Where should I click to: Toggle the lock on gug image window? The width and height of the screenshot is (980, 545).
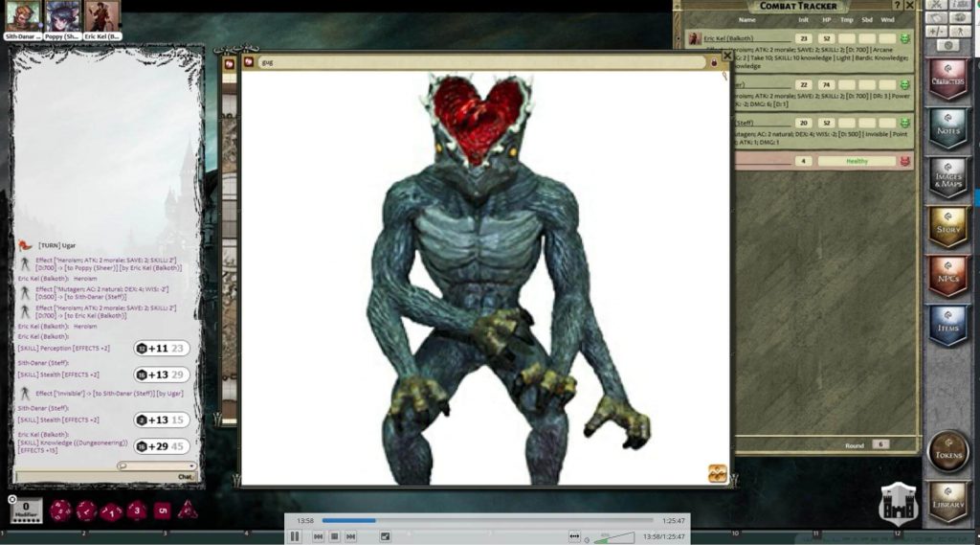(x=714, y=62)
